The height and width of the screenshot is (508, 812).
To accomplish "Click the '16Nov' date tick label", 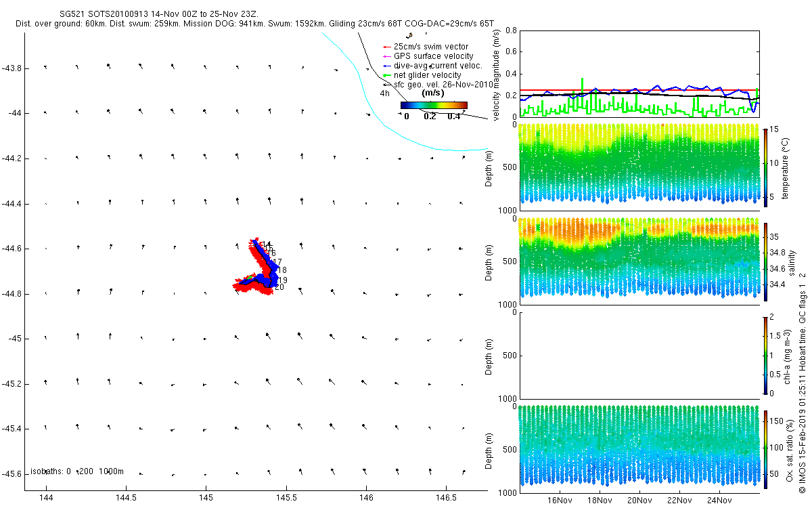I will [x=560, y=501].
